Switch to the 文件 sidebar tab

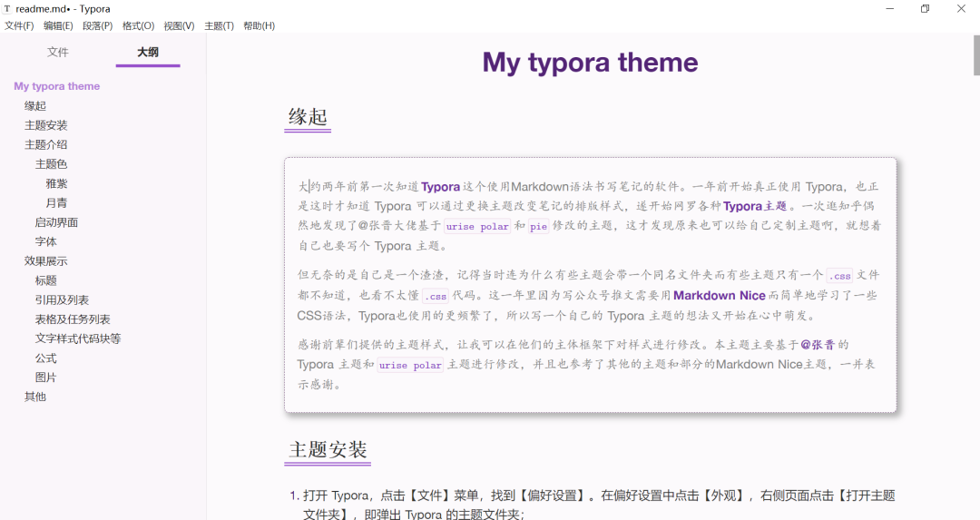click(57, 52)
